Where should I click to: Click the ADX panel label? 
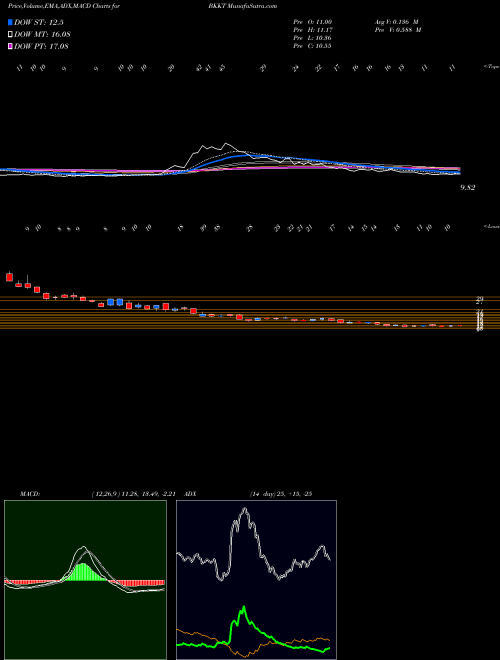(191, 494)
